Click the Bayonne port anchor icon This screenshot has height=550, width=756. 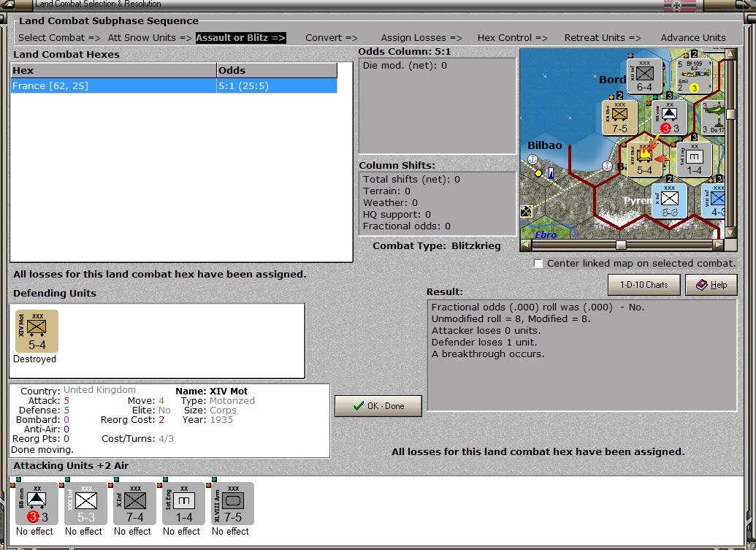point(607,166)
